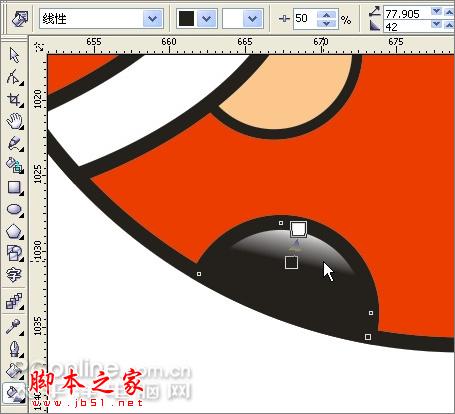Open the Outline pen tool

[x=14, y=349]
